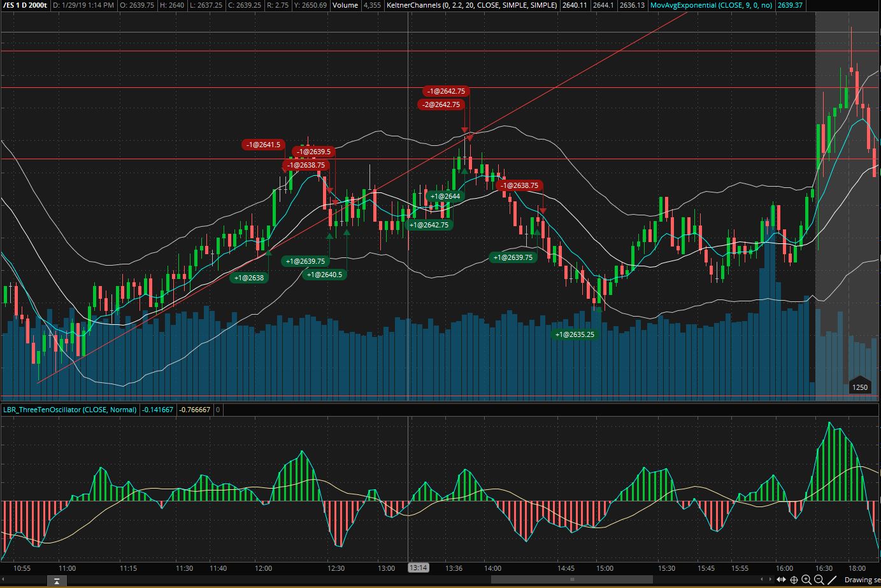Click the upper -1@2642.75 sell bubble
Viewport: 881px width, 588px height.
pos(446,91)
